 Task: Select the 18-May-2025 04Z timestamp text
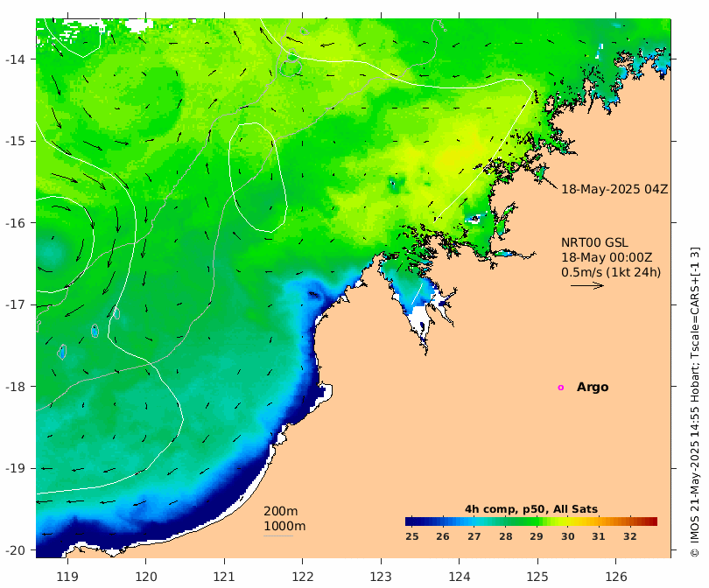[614, 189]
